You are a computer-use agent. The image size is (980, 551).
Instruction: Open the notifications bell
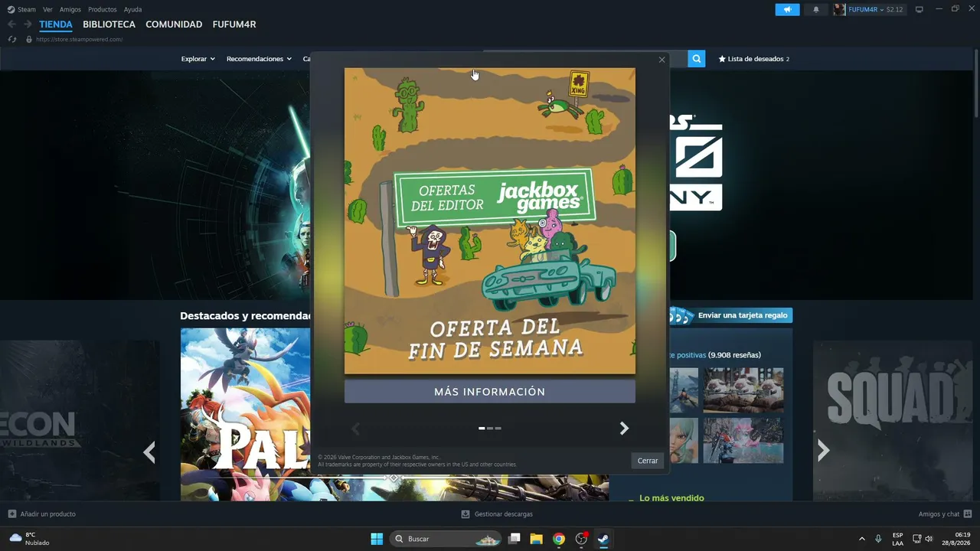coord(815,9)
